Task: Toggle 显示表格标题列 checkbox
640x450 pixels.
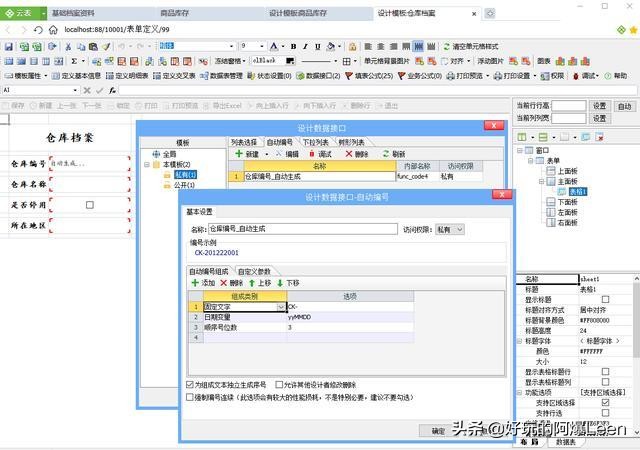Action: (x=605, y=382)
